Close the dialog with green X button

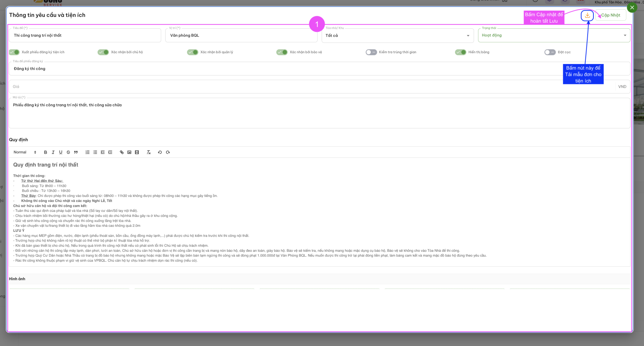(x=632, y=7)
